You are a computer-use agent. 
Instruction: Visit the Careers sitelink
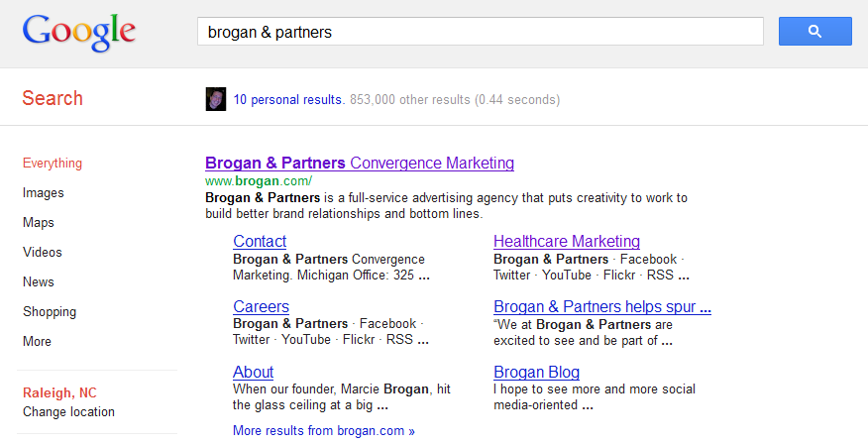point(261,306)
